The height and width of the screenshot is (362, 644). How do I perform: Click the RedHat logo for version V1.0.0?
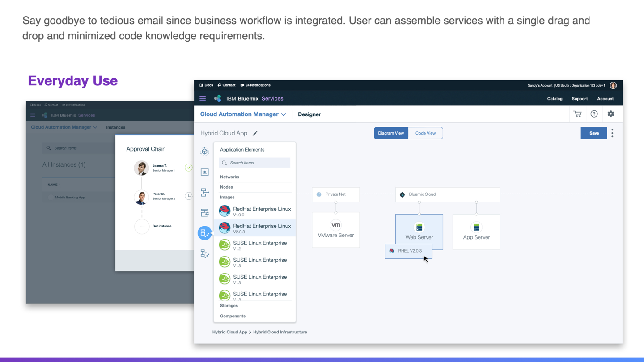click(x=225, y=210)
